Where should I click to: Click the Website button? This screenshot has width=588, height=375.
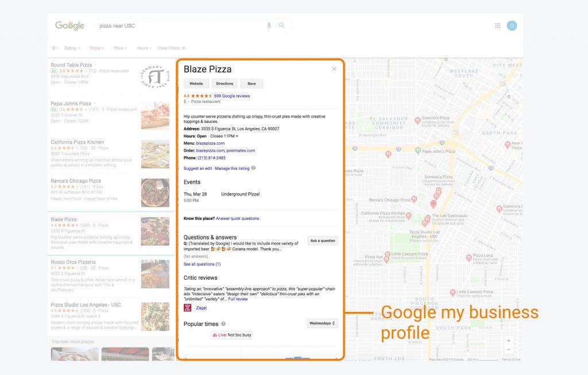[x=196, y=84]
